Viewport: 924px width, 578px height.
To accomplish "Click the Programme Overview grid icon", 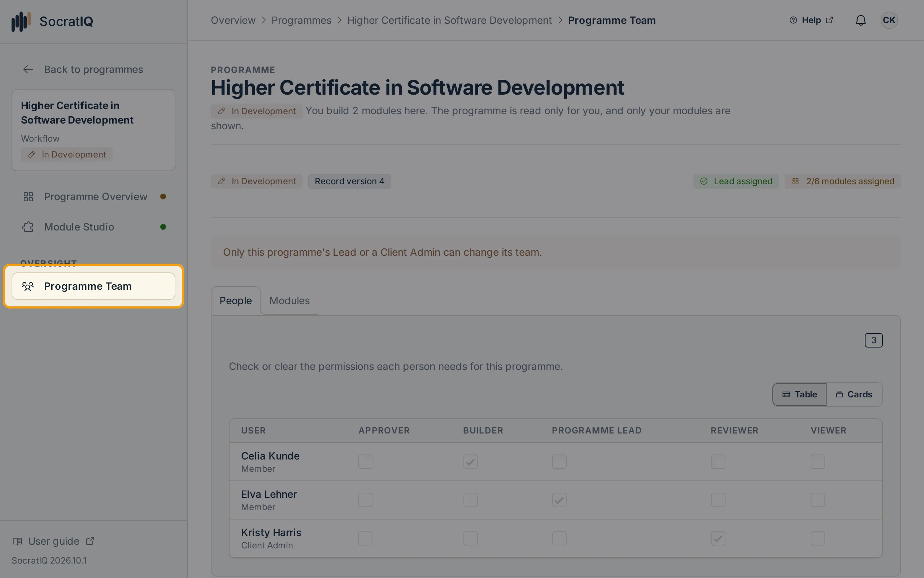I will point(28,197).
